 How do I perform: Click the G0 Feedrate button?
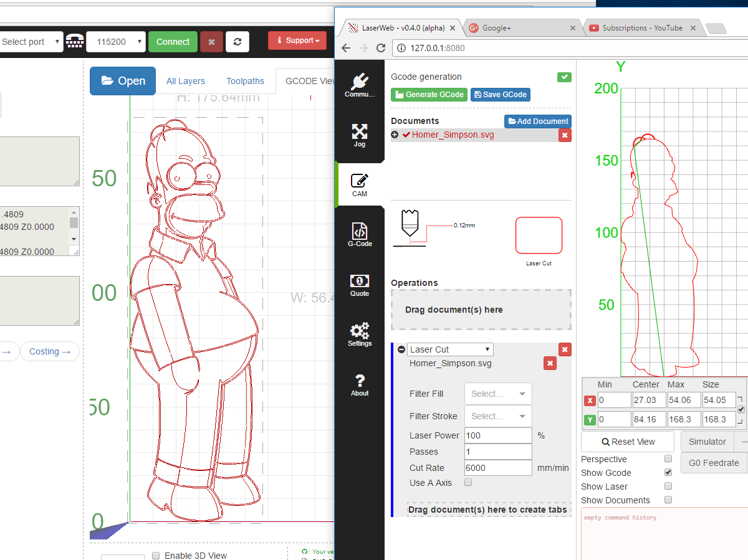714,463
